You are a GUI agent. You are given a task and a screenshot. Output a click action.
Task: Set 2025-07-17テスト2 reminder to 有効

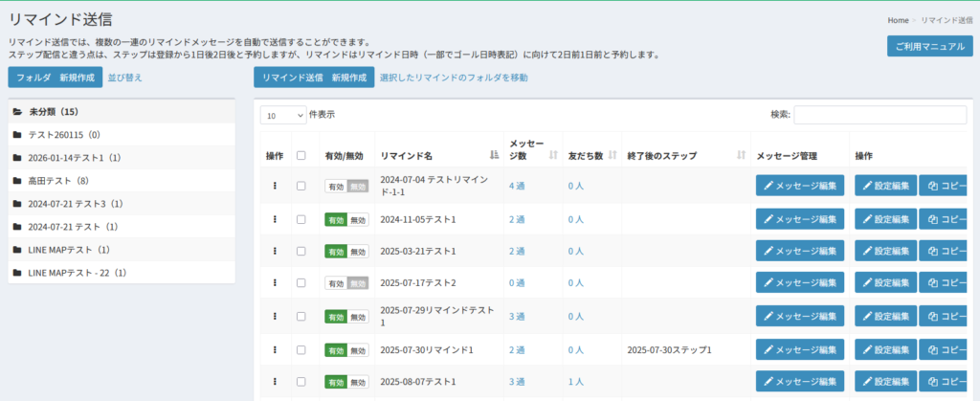(336, 283)
